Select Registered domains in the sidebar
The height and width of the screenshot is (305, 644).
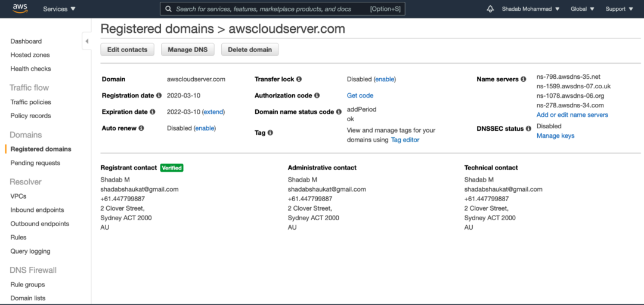41,149
